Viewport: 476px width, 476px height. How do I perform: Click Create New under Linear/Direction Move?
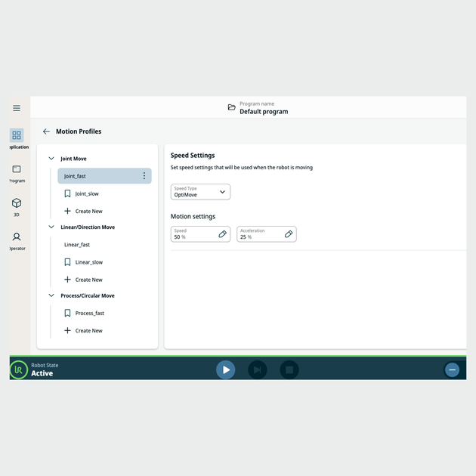click(x=88, y=280)
